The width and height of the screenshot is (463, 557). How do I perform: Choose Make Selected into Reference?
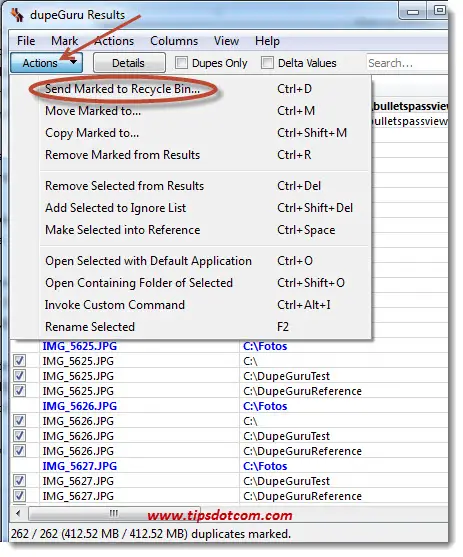click(x=191, y=230)
